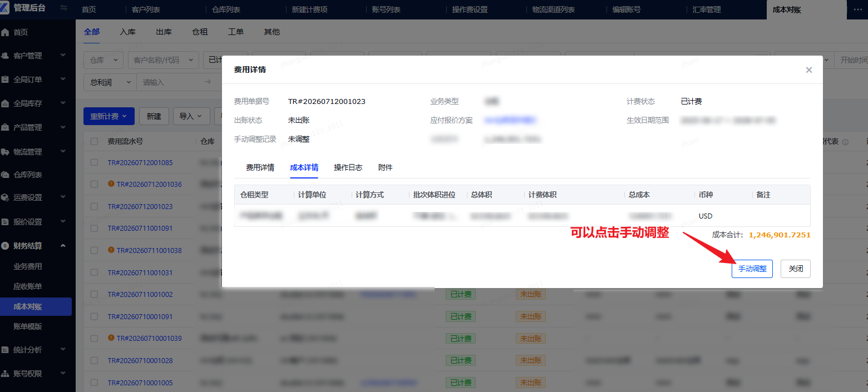Screen dimensions: 868x392
Task: Expand the 报价设置 sidebar menu chevron
Action: [x=63, y=221]
